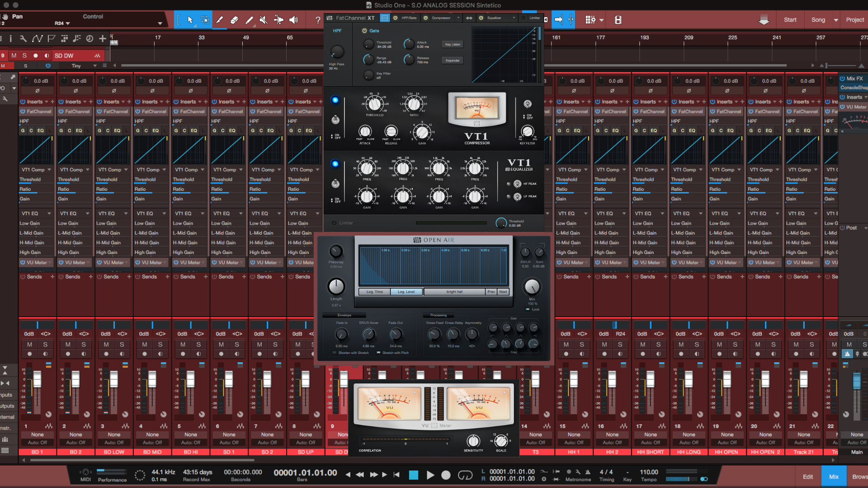
Task: Switch to the Edit tab
Action: tap(808, 477)
